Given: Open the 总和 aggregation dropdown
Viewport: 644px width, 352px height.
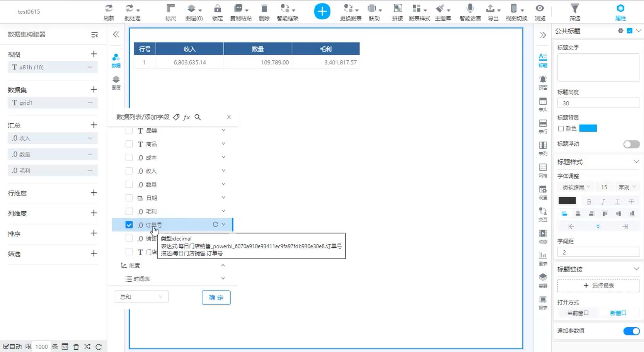Looking at the screenshot, I should point(141,297).
